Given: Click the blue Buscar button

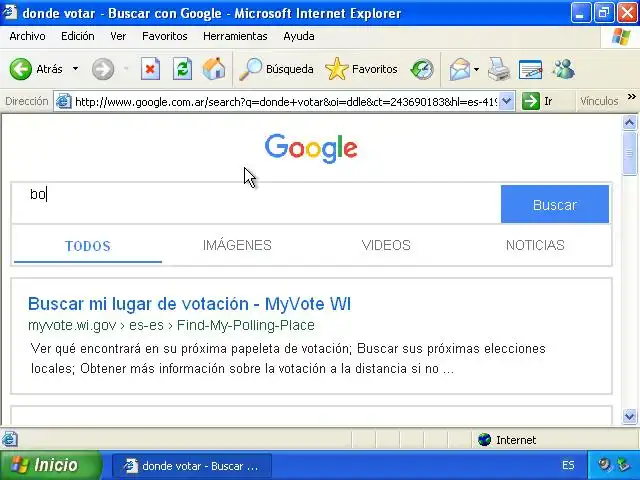Looking at the screenshot, I should [x=555, y=204].
